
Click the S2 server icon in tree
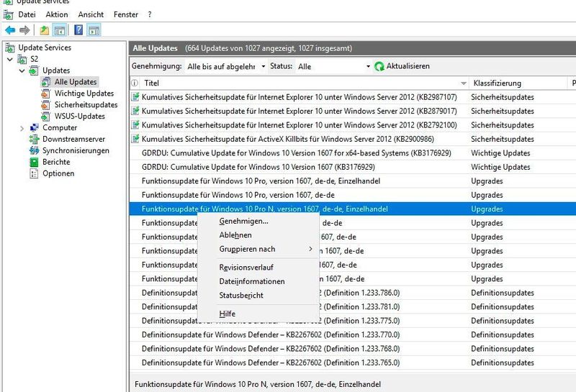22,59
